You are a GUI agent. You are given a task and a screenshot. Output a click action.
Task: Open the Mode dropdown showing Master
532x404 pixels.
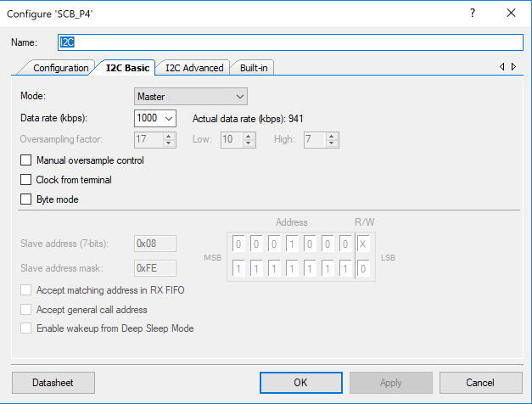pos(191,97)
